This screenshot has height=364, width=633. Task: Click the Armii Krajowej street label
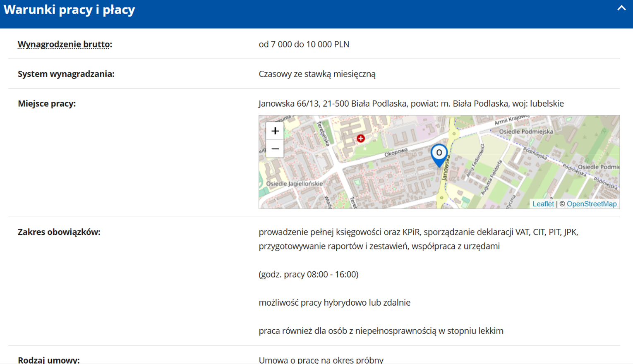[512, 120]
